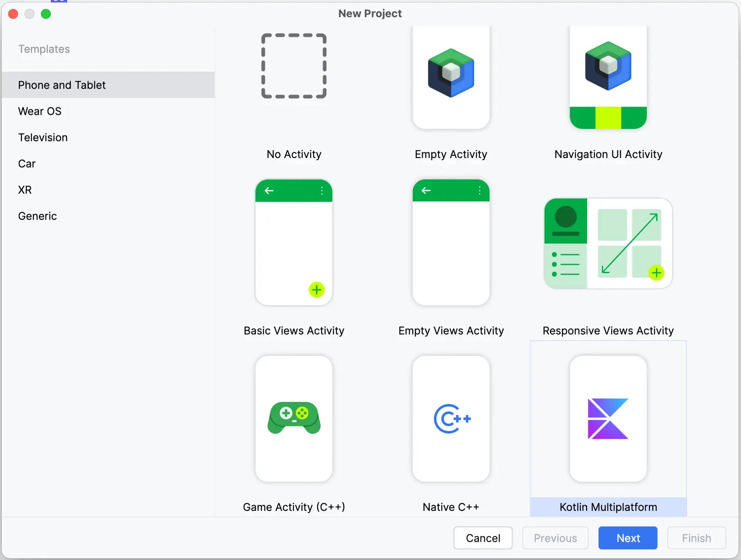Screen dimensions: 741x560
Task: Click the Empty Activity label text
Action: [x=451, y=154]
